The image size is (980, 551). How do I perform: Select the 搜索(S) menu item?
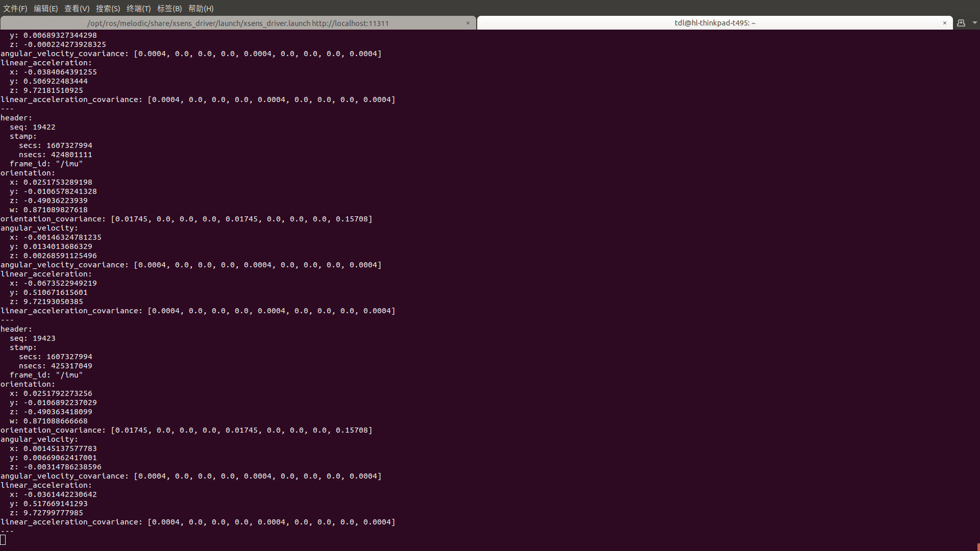(106, 8)
